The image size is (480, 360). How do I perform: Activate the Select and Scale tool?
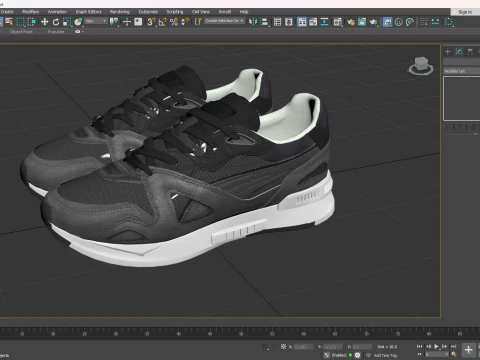tap(67, 22)
